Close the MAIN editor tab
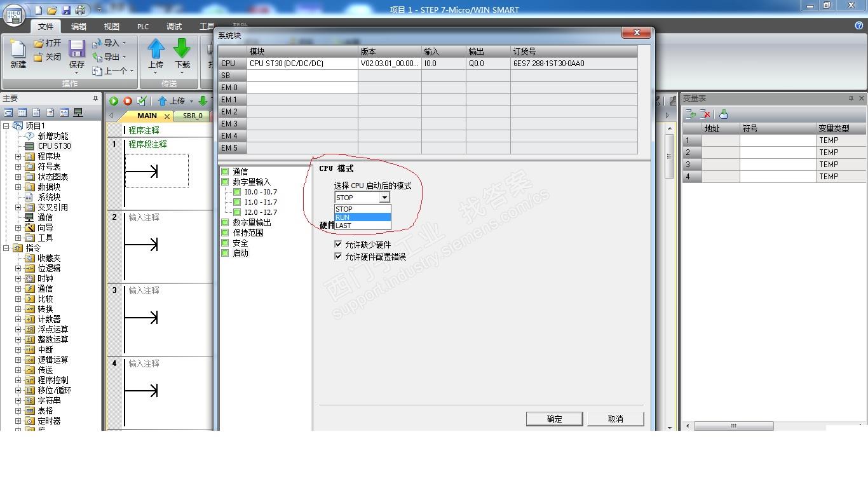868x488 pixels. tap(167, 116)
